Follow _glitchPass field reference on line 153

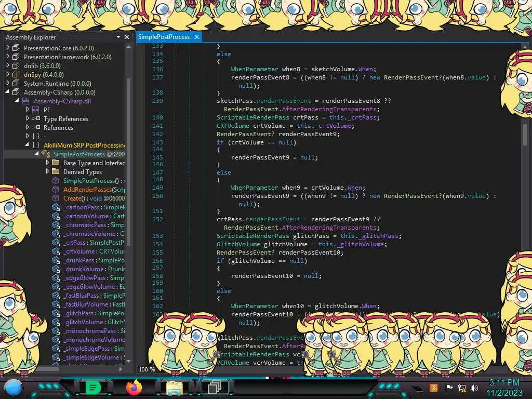point(377,236)
